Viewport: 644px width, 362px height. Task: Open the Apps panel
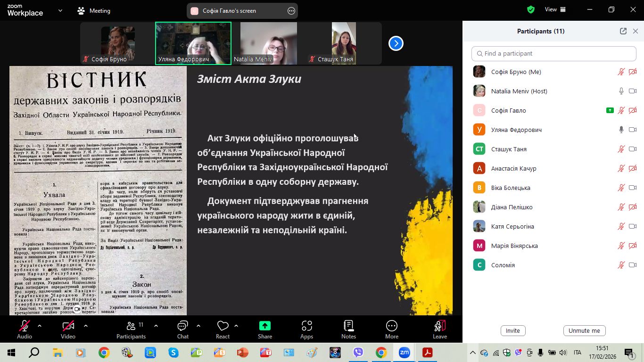[306, 329]
